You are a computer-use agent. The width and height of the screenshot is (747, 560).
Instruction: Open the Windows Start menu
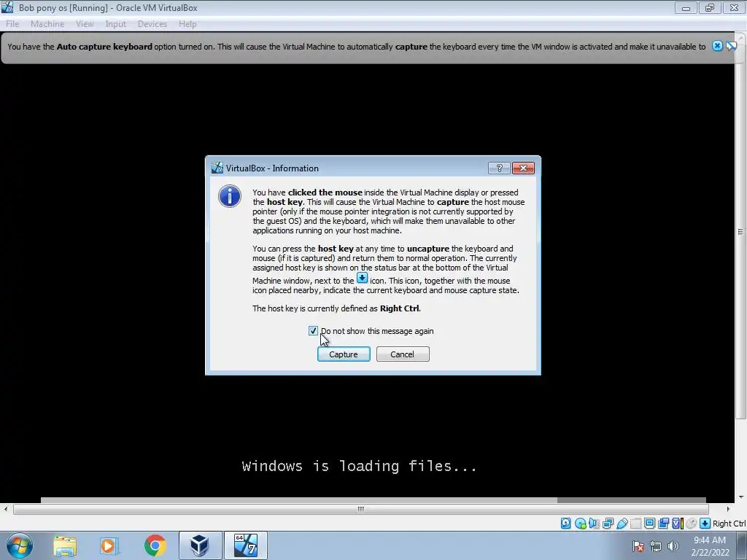[19, 545]
